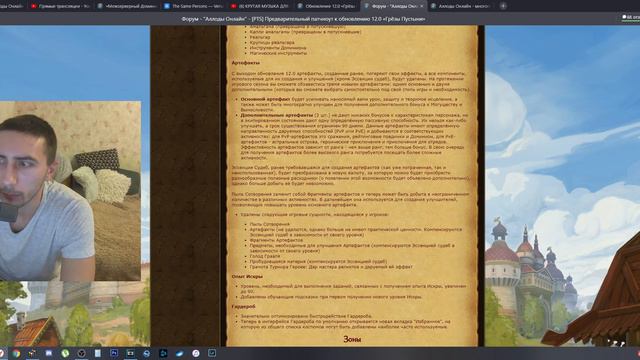Click the 'Зоны' heading at page bottom
This screenshot has height=360, width=640.
(352, 339)
